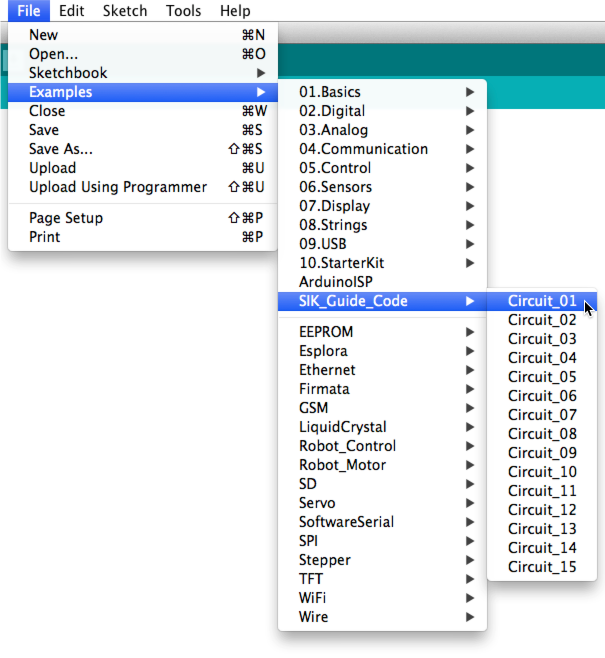Open the Circuit_05 sketch
Screen dimensions: 605x658
pos(542,377)
